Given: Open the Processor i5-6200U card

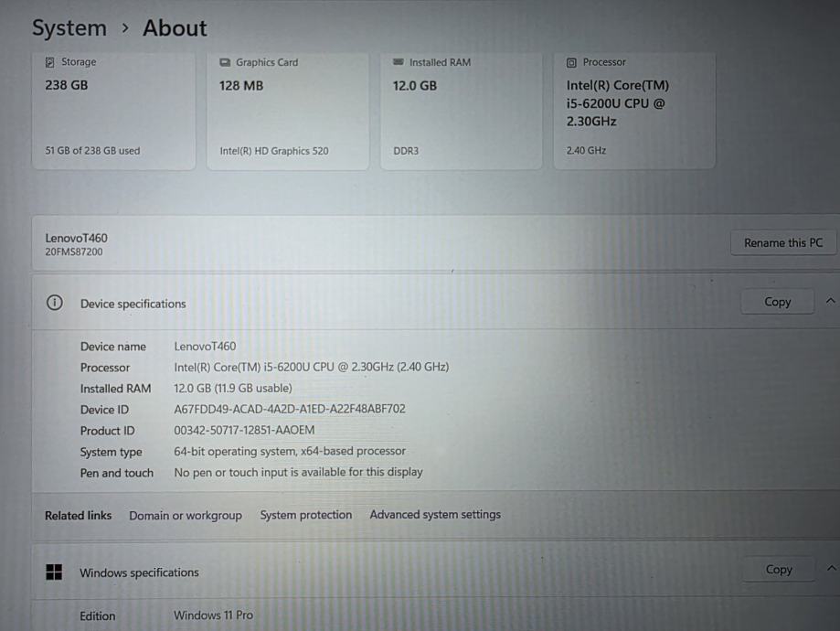Looking at the screenshot, I should pos(634,111).
